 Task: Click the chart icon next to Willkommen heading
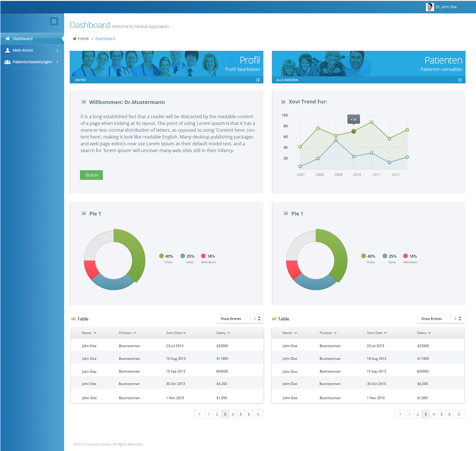point(83,101)
